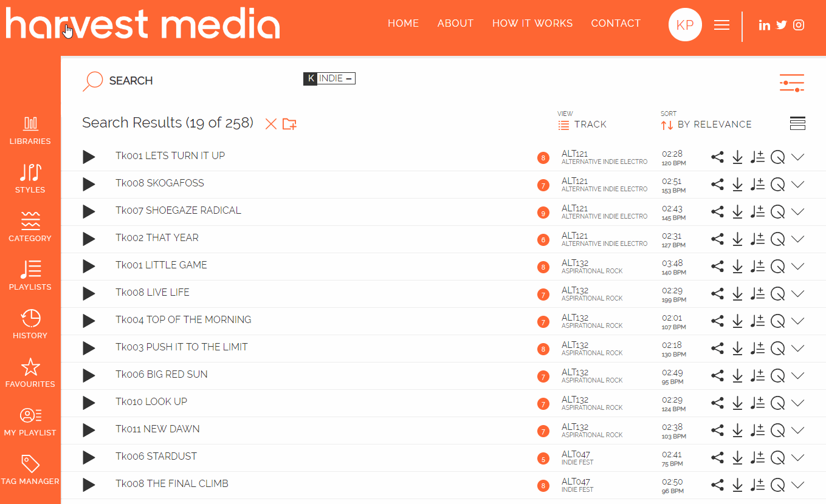Open the KP user profile button
The width and height of the screenshot is (826, 504).
pos(685,25)
